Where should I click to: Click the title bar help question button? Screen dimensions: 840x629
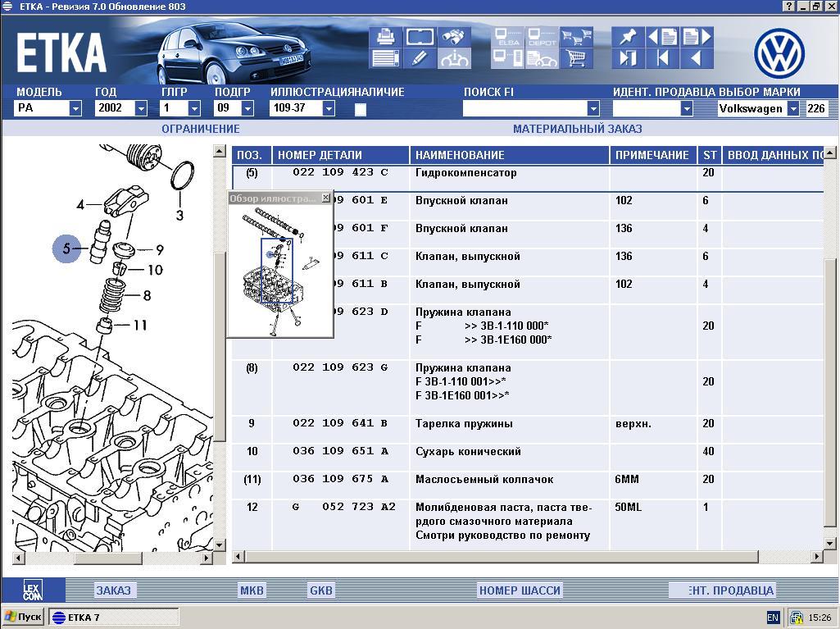(789, 7)
